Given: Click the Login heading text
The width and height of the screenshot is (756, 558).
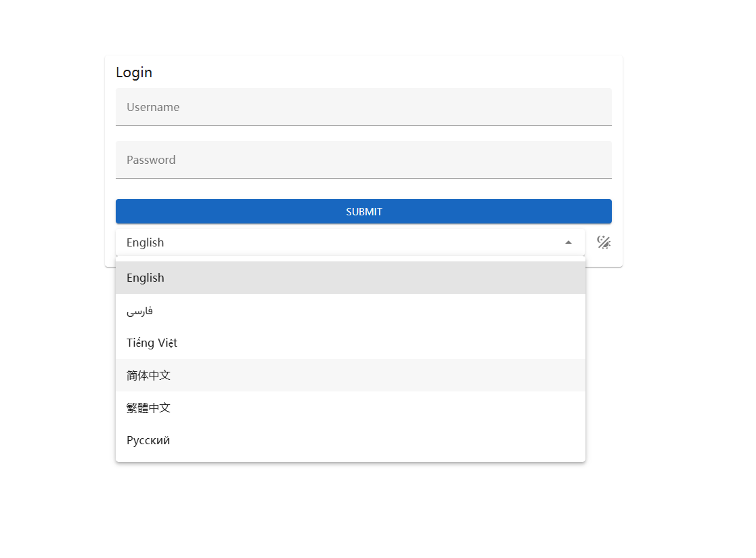Looking at the screenshot, I should tap(134, 72).
